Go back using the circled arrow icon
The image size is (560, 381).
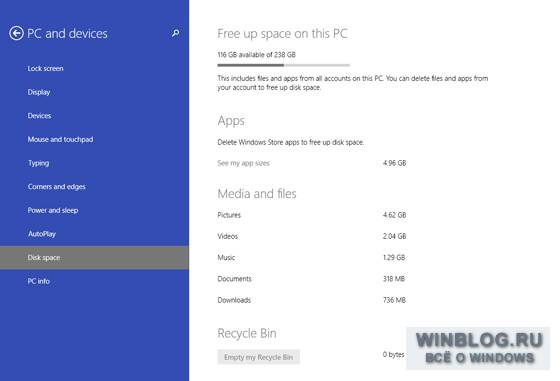(16, 34)
